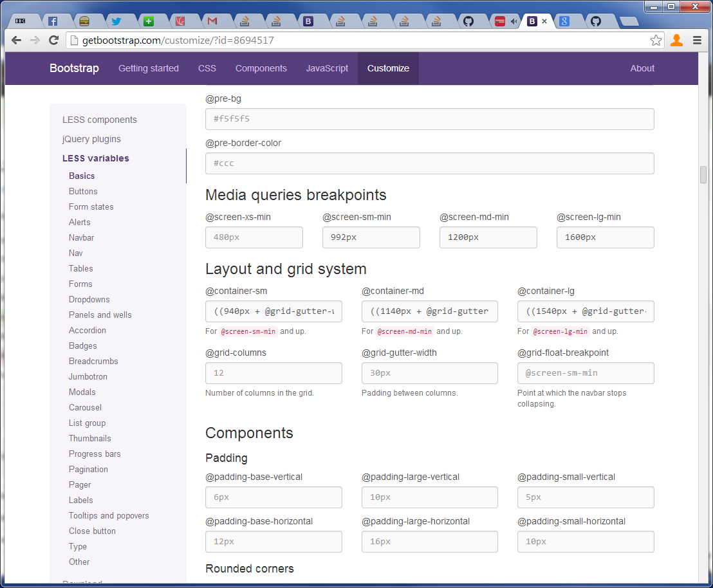Screen dimensions: 713x588
Task: Switch to the Gmail browser tab
Action: point(212,21)
